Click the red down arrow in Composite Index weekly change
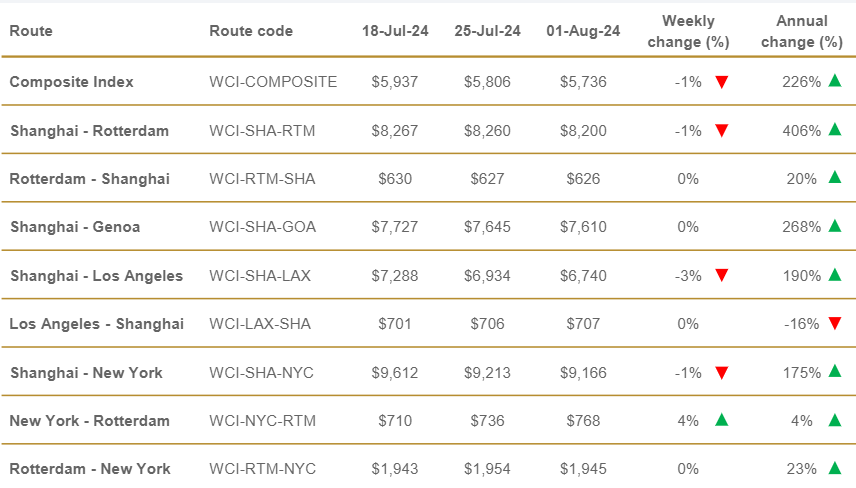This screenshot has width=856, height=488. click(721, 82)
